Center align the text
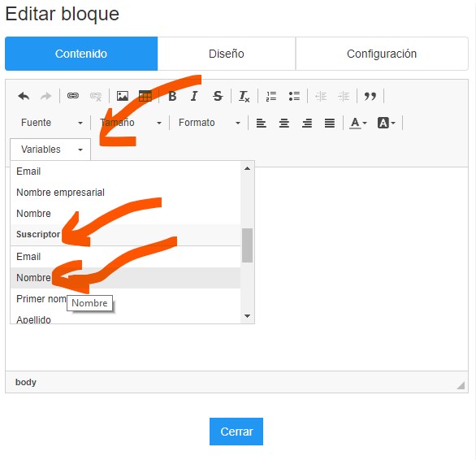Image resolution: width=476 pixels, height=460 pixels. (283, 123)
